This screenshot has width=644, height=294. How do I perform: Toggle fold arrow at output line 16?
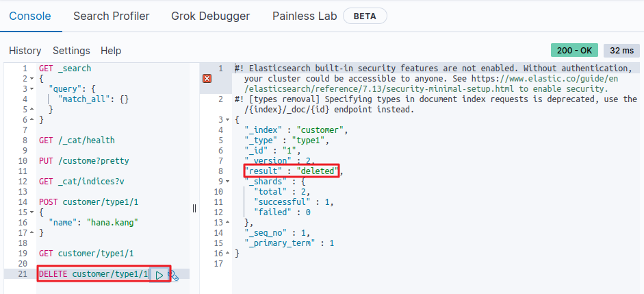(228, 254)
